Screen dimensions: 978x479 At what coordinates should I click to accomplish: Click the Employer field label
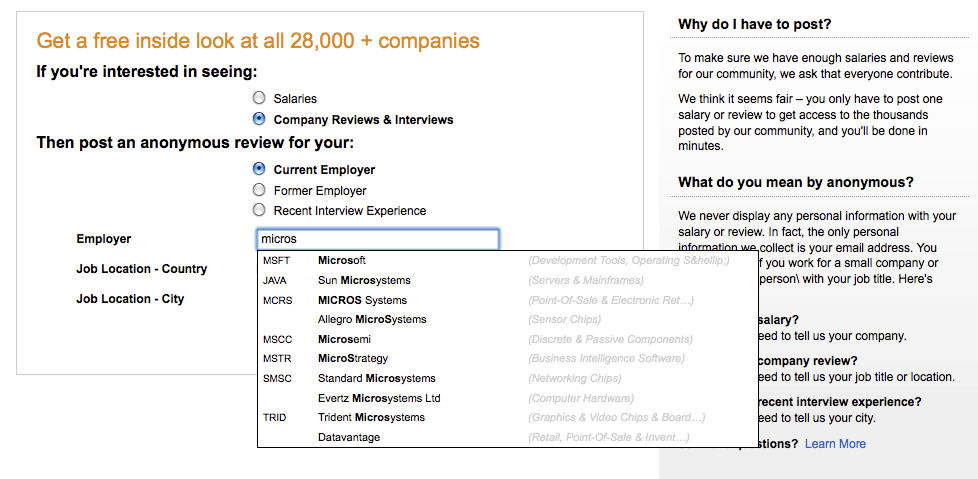(104, 239)
